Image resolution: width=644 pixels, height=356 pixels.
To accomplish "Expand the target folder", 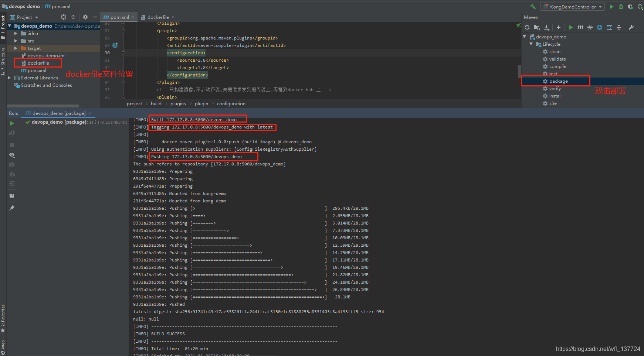I will (16, 48).
